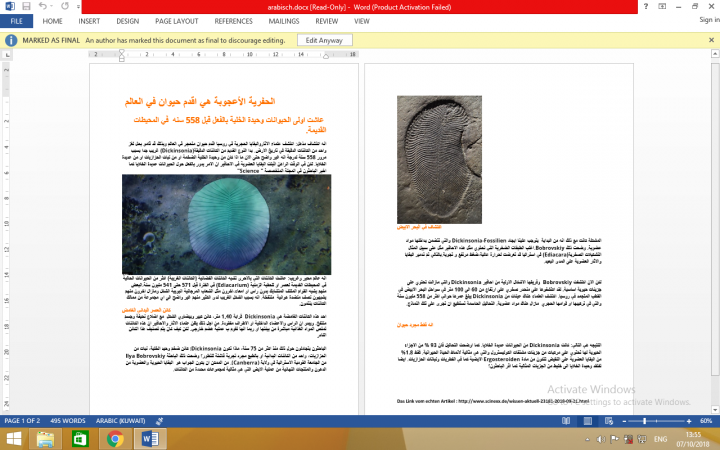Image resolution: width=720 pixels, height=450 pixels.
Task: Click the blue-green Dickinsonia illustration
Action: point(226,225)
